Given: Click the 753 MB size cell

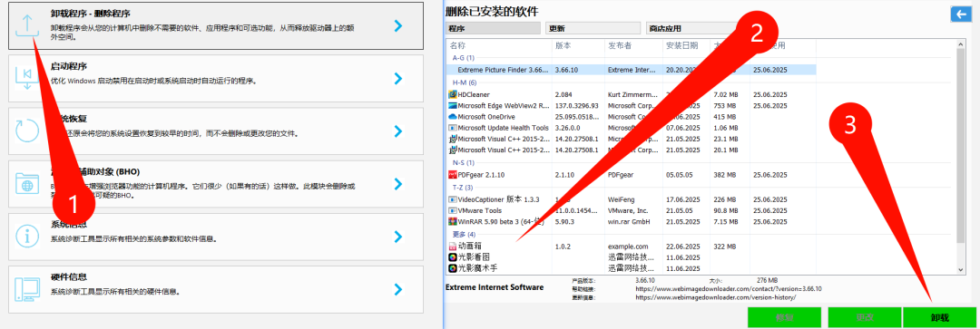Looking at the screenshot, I should (725, 105).
